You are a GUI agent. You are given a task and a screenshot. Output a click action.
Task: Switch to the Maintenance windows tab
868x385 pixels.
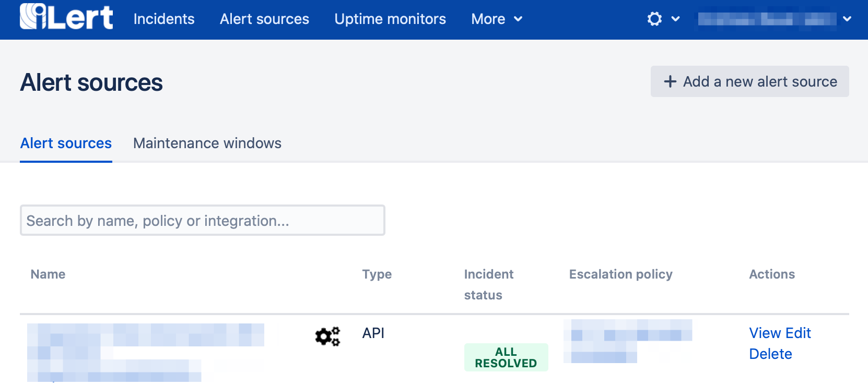[x=207, y=143]
